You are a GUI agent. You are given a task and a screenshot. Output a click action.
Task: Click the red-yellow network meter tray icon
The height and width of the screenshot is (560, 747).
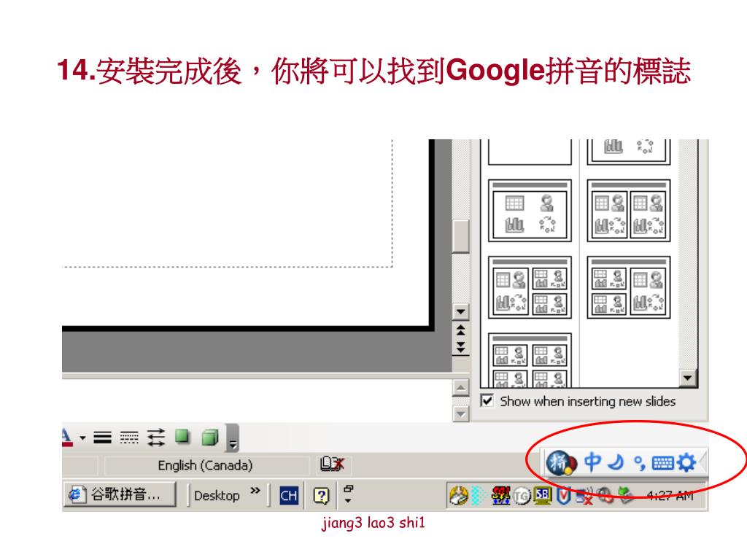point(501,496)
